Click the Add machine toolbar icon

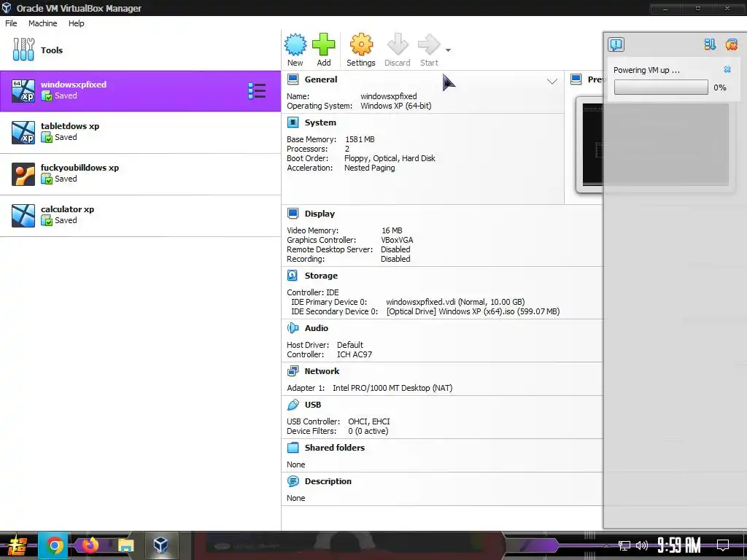[x=323, y=44]
